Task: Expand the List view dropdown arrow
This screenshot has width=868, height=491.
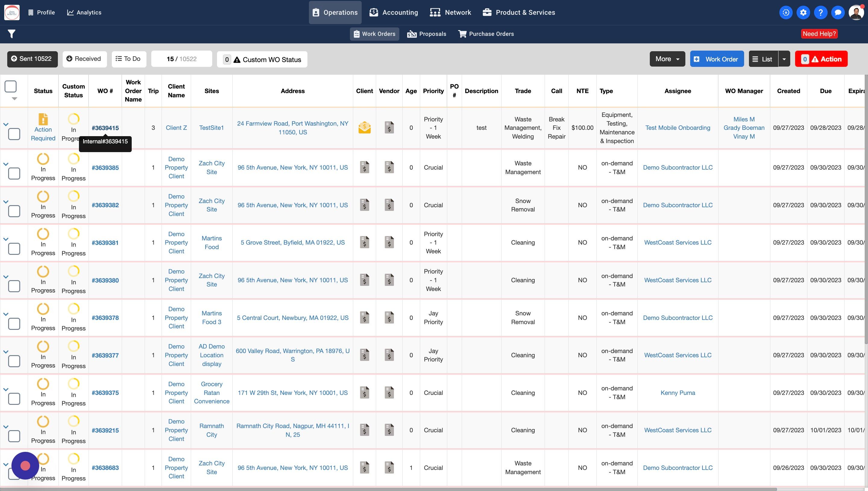Action: pyautogui.click(x=784, y=59)
